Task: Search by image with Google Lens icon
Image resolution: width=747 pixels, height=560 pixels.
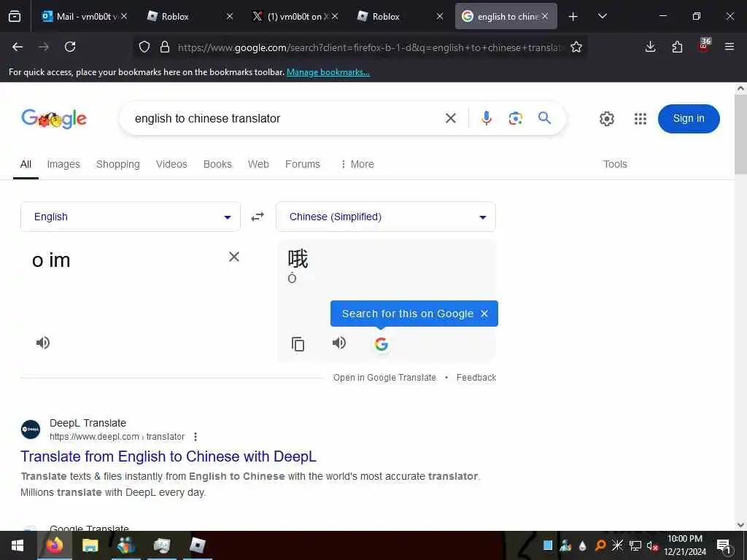Action: tap(515, 118)
